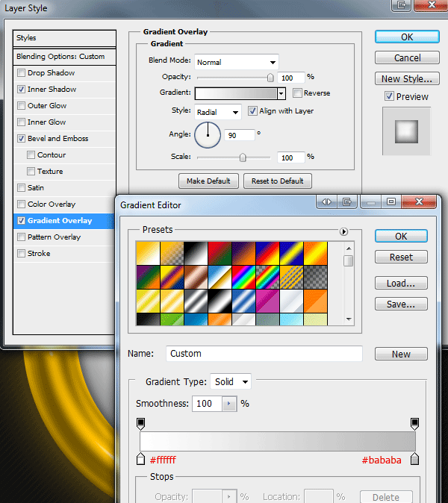Choose the foreground-to-transparent gradient preset

[x=172, y=254]
